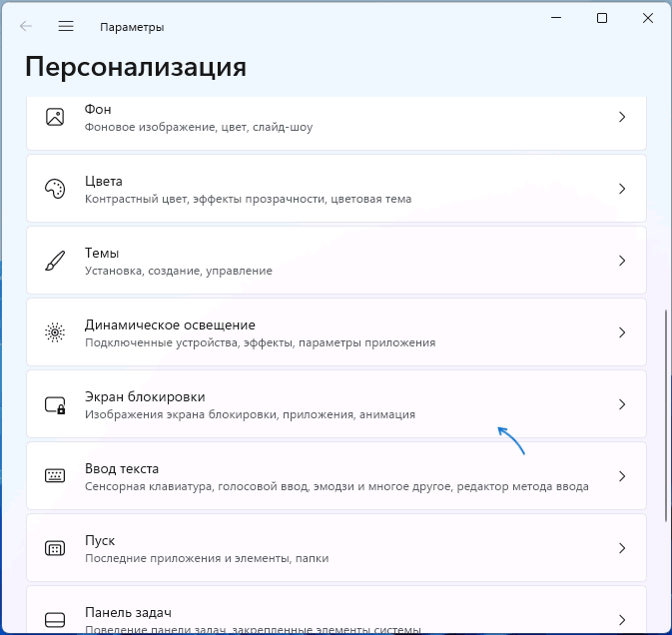Expand Фон settings via its chevron
Screen dimensions: 672x635
coord(622,117)
